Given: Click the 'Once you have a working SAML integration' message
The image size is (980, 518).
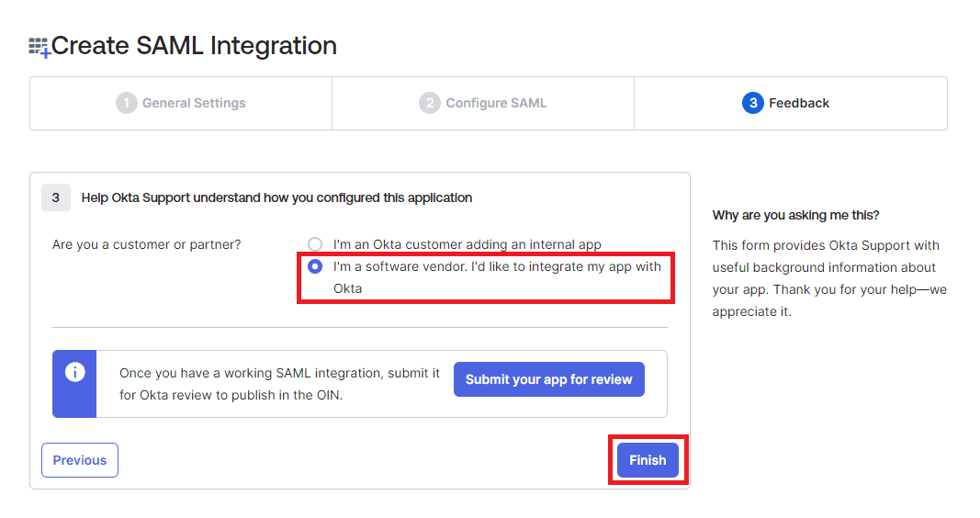Looking at the screenshot, I should (x=280, y=384).
